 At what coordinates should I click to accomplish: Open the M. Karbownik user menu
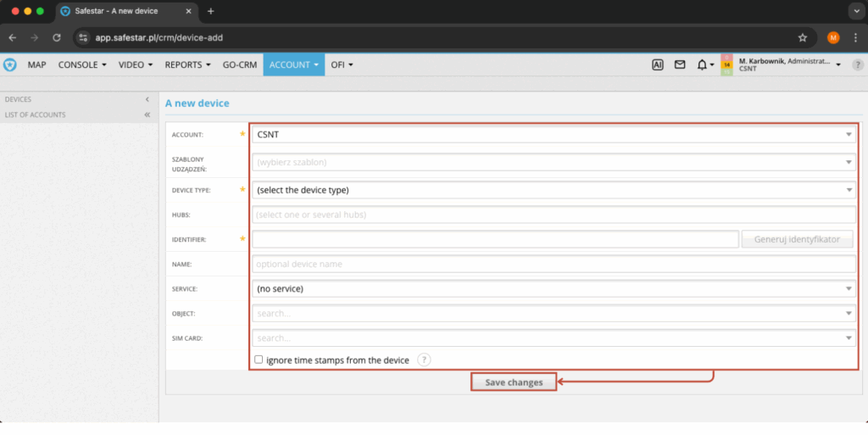tap(788, 64)
